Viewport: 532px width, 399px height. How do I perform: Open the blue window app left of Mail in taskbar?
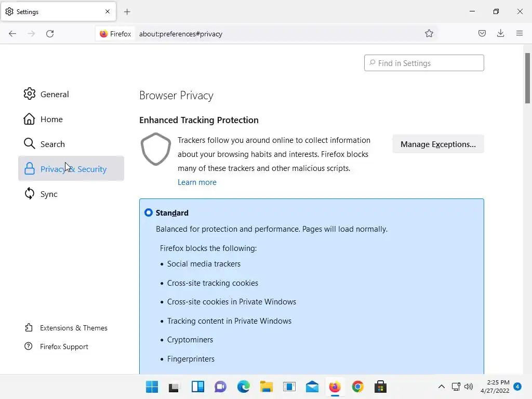click(x=289, y=387)
